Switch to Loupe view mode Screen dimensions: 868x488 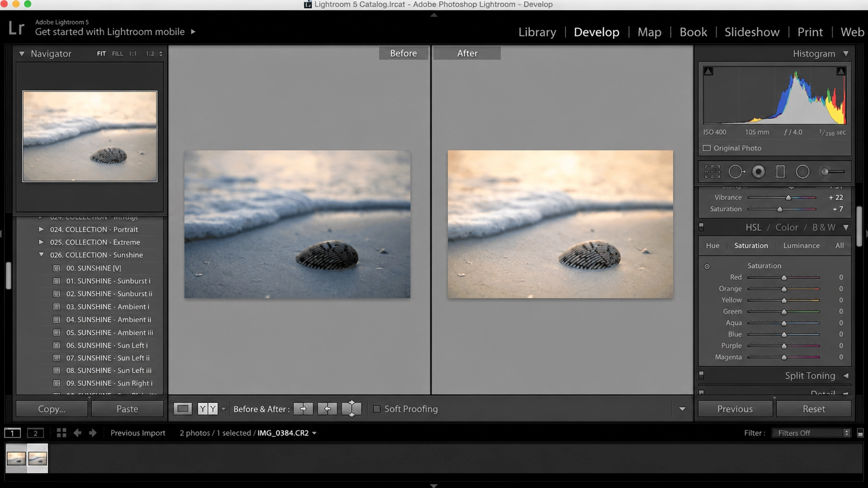pyautogui.click(x=183, y=409)
